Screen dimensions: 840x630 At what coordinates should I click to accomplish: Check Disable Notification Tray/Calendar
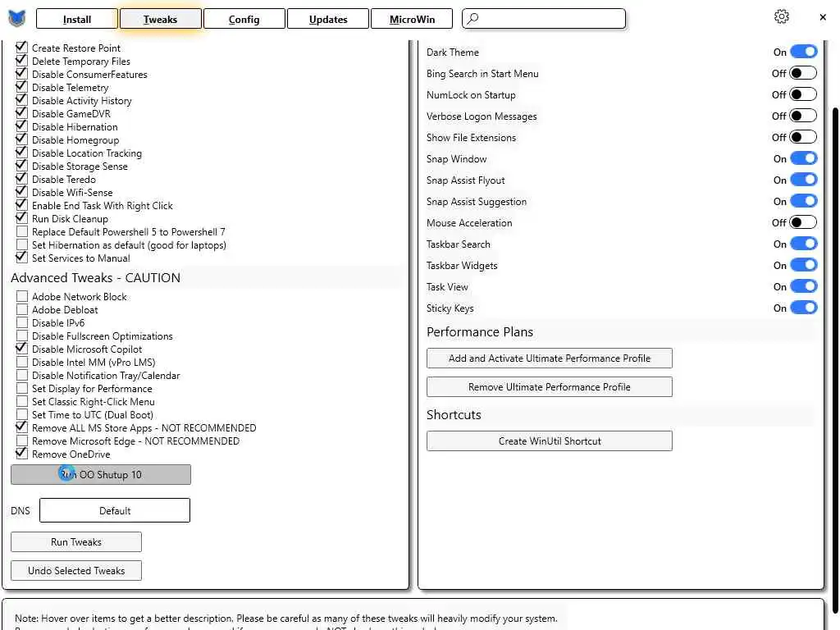pos(21,375)
